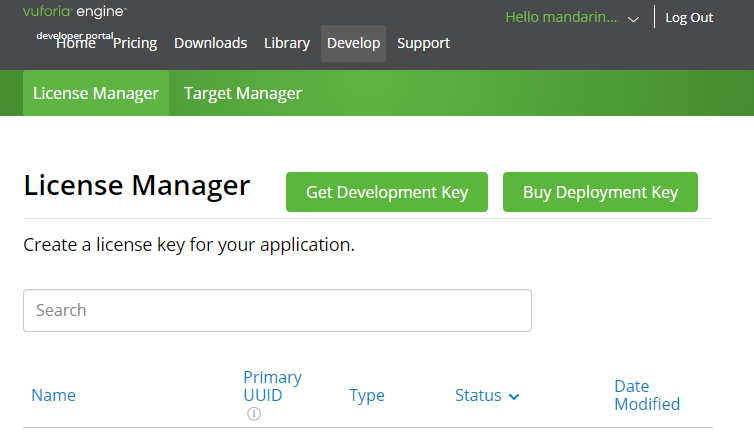
Task: Go to the Pricing page
Action: pos(135,43)
